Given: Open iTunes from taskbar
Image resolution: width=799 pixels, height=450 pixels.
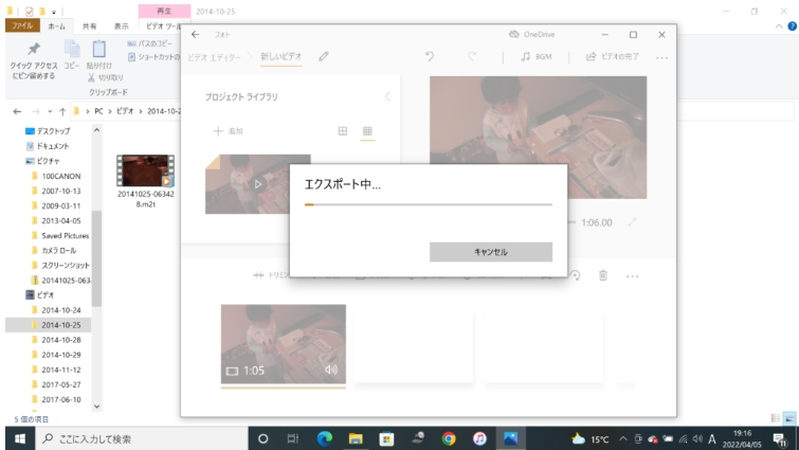Looking at the screenshot, I should 480,438.
